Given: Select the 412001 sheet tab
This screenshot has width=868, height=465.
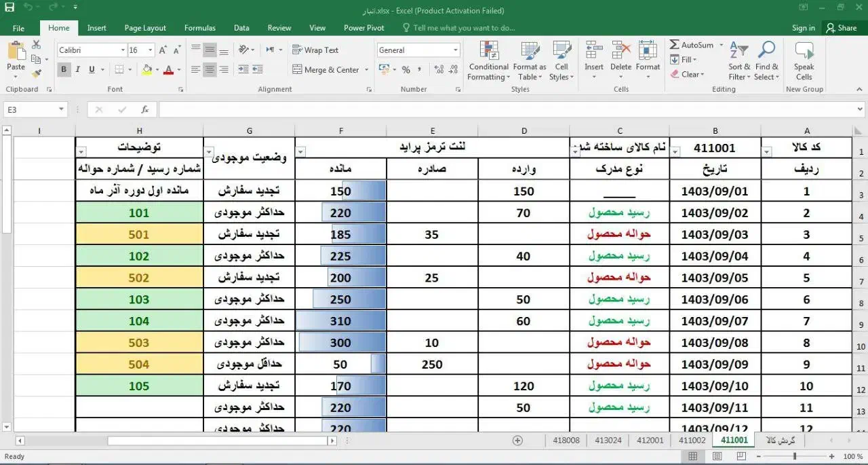Looking at the screenshot, I should point(650,440).
